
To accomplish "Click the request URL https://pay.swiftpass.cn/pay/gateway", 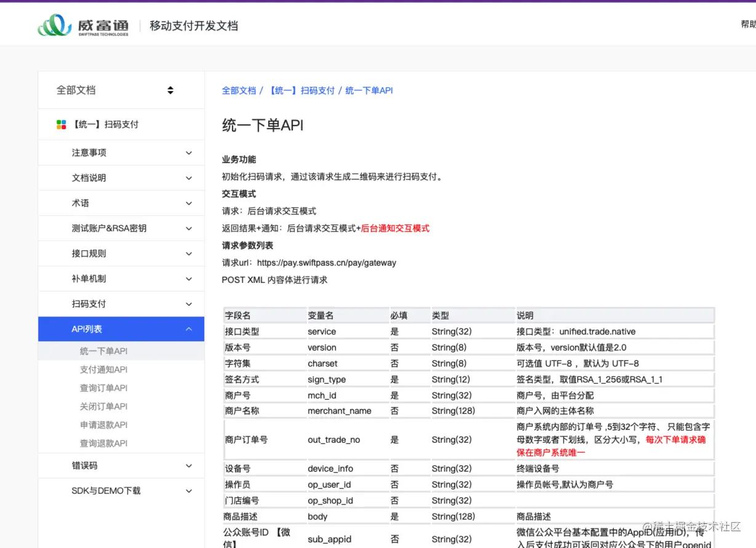I will click(327, 263).
